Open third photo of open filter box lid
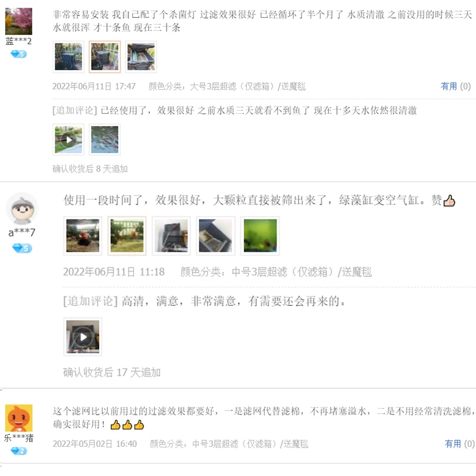 (x=141, y=57)
